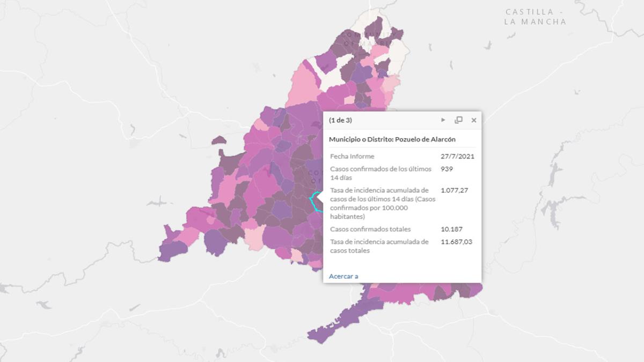Click the 10.187 total confirmed cases value
Viewport: 644px width, 362px height.
(x=451, y=229)
